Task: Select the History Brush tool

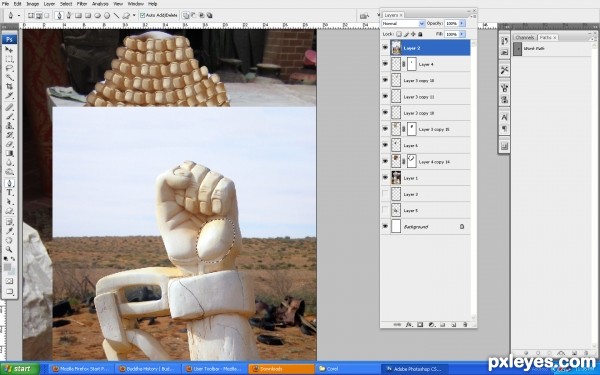Action: coord(9,135)
